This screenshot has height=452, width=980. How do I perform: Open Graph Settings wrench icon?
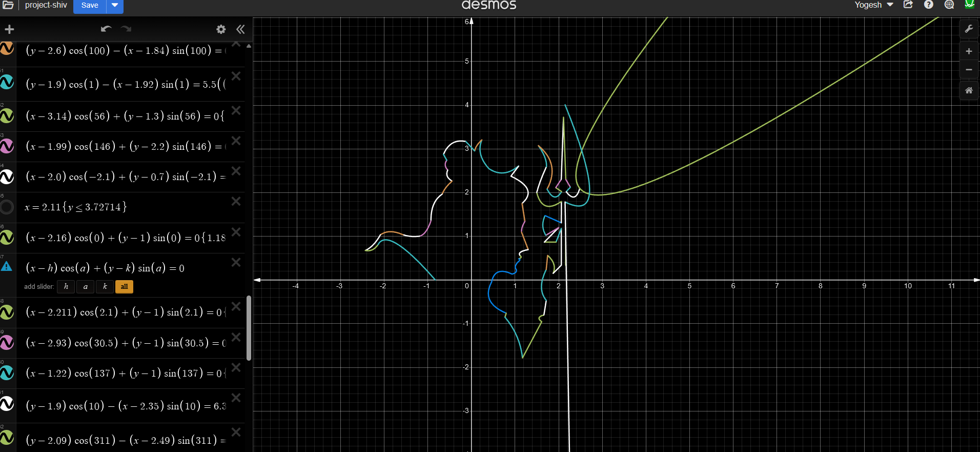[969, 29]
